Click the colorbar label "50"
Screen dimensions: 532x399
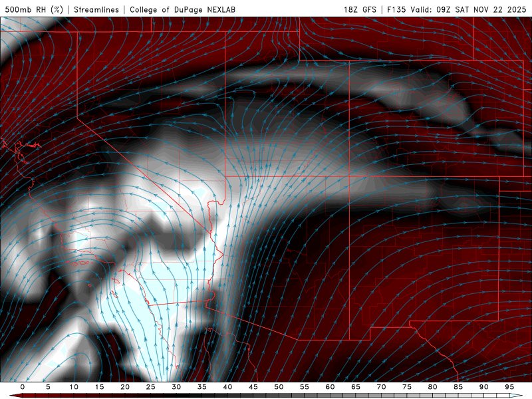pyautogui.click(x=279, y=387)
